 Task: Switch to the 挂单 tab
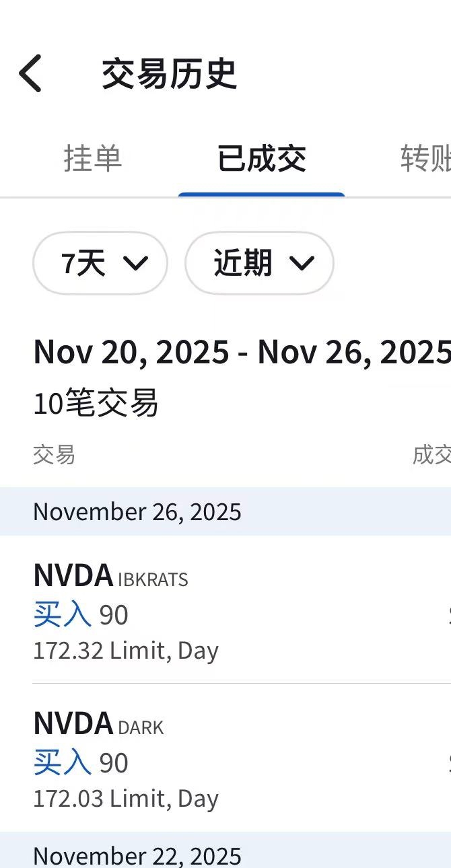[93, 159]
